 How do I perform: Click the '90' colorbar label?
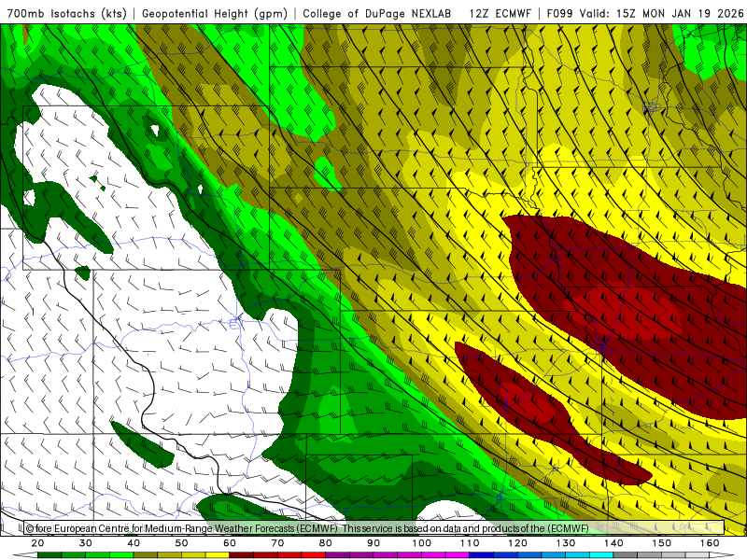pyautogui.click(x=373, y=543)
